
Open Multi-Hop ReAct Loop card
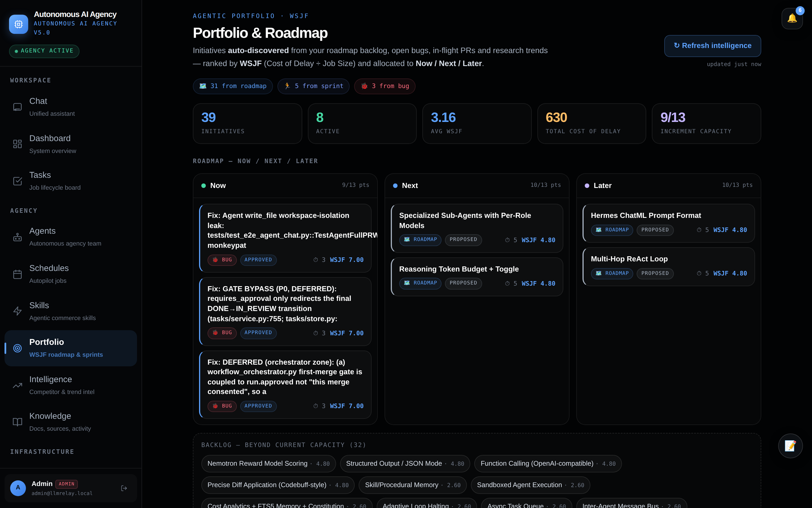point(669,267)
